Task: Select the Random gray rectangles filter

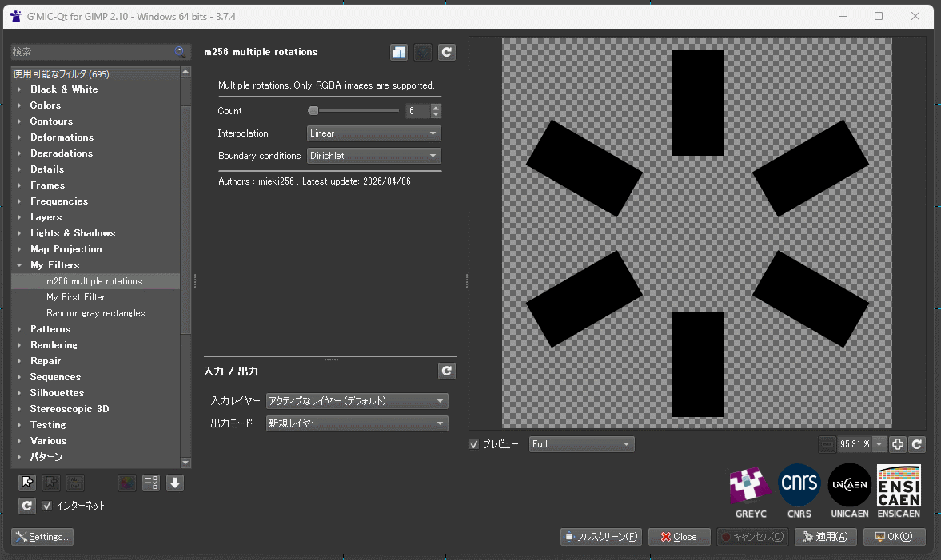Action: (x=95, y=313)
